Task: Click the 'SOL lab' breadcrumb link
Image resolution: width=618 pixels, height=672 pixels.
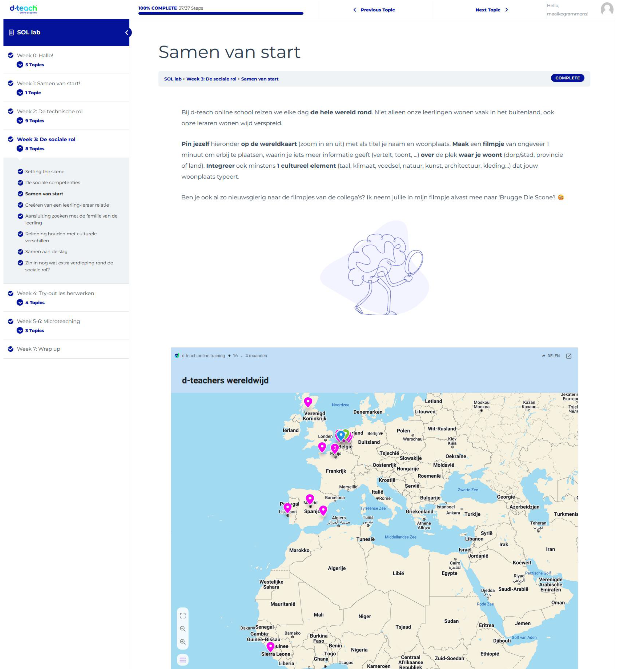Action: coord(173,79)
